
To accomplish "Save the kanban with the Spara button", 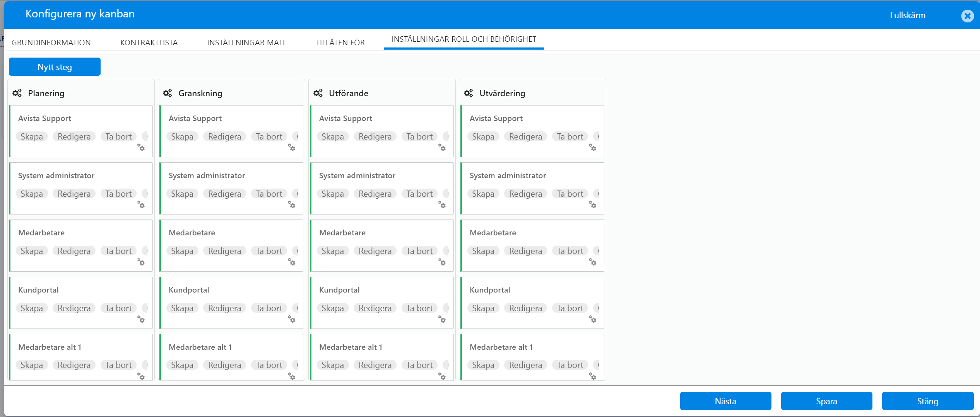I will pyautogui.click(x=827, y=401).
